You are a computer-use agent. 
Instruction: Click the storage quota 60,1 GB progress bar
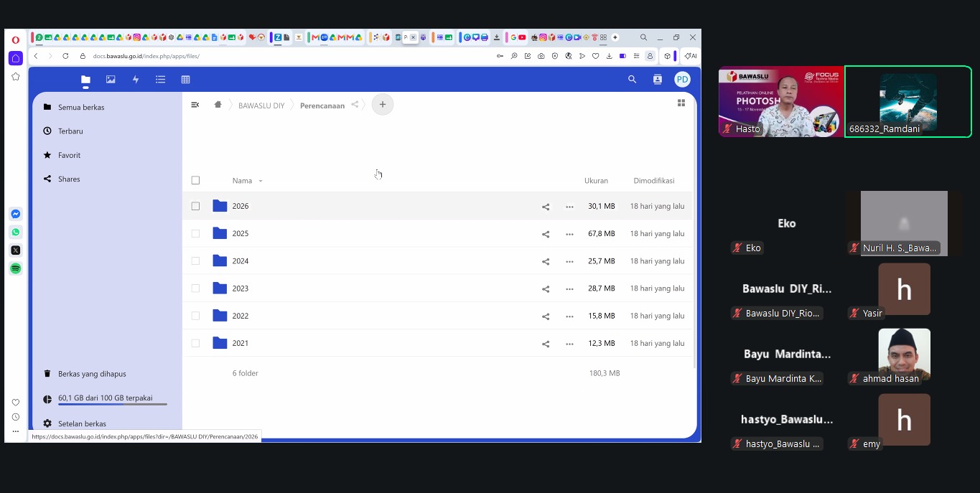113,405
